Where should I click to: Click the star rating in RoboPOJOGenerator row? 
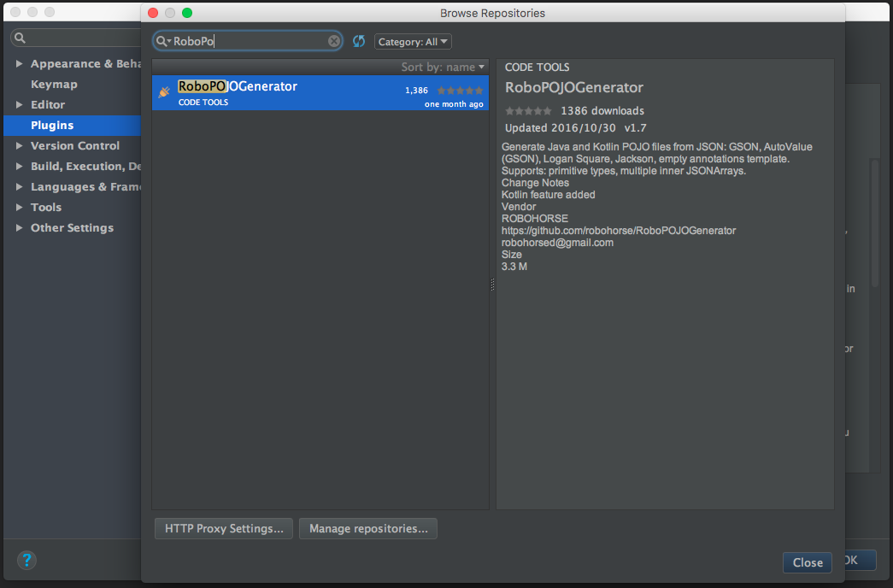[x=460, y=90]
